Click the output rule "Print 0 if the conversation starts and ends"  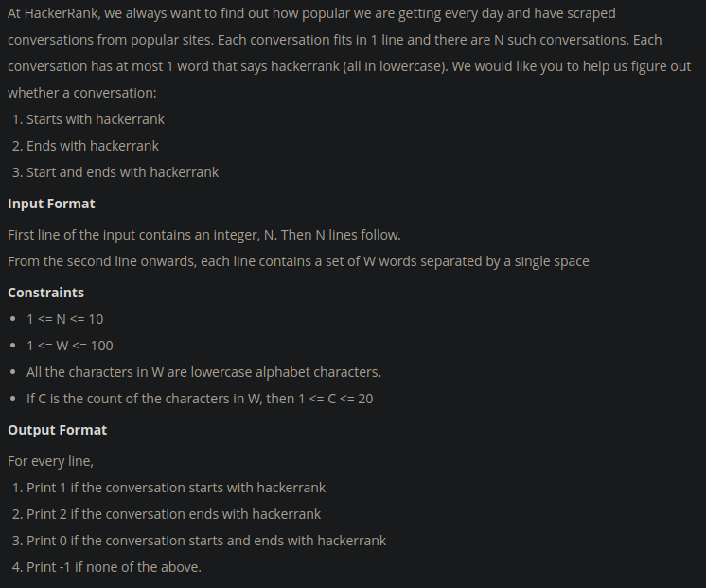[206, 541]
